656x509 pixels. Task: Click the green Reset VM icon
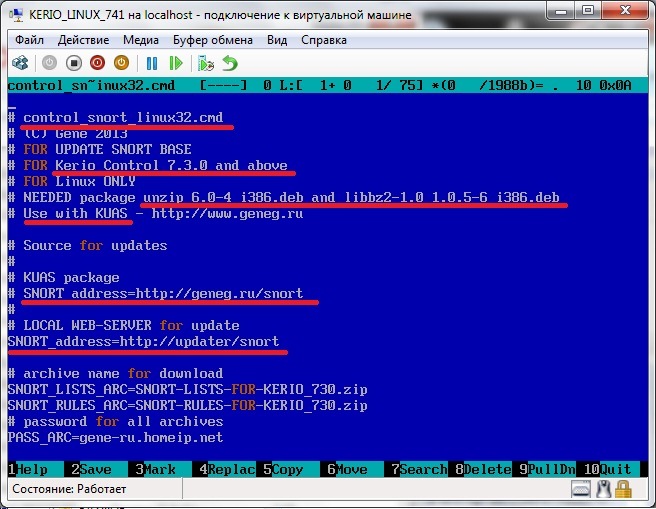click(x=178, y=62)
